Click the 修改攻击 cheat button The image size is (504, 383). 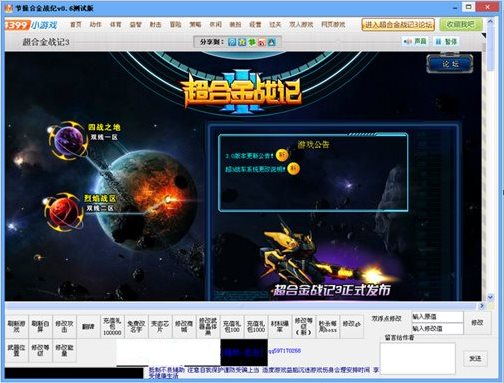click(x=64, y=327)
